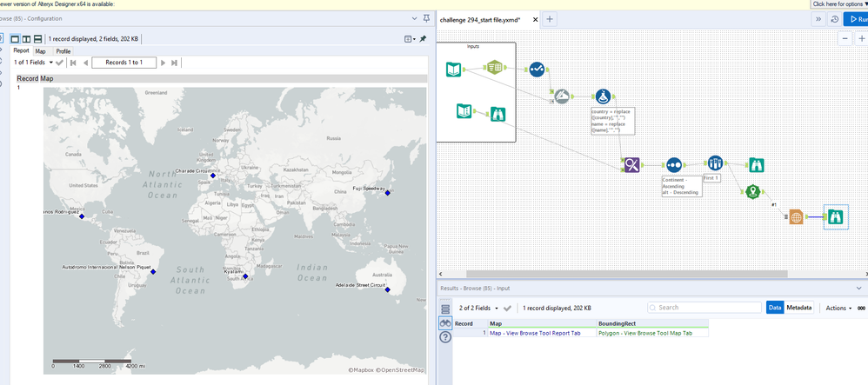Screen dimensions: 868x385
Task: Select the Browse binoculars inside Inputs container
Action: 497,115
